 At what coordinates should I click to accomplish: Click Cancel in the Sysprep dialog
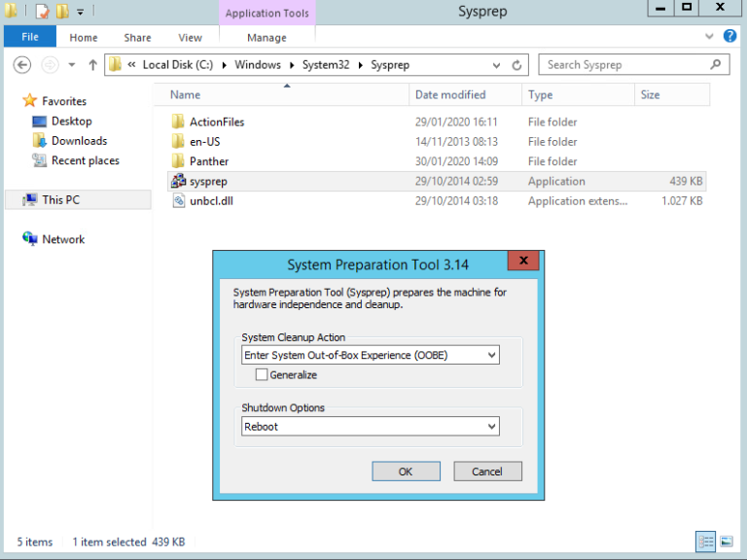487,471
